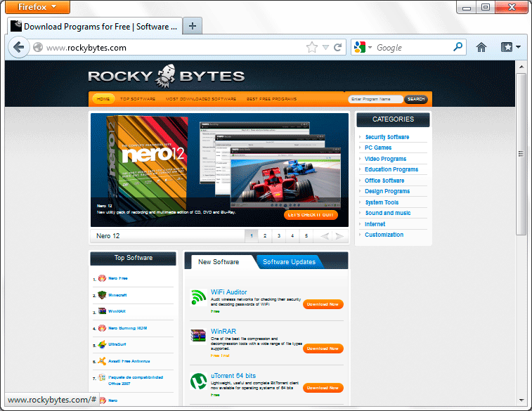Download uTorrent 64 bits with Download Now
Screen dimensions: 532x411
pyautogui.click(x=323, y=388)
